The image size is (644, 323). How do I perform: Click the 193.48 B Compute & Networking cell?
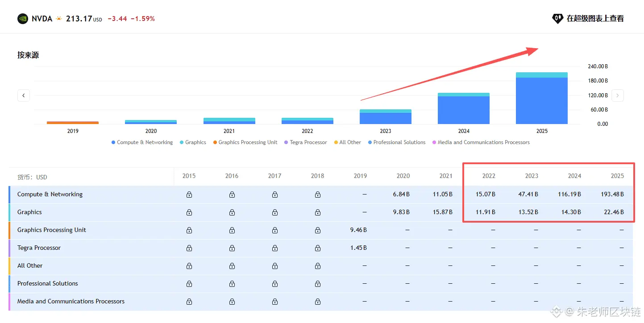[x=612, y=195]
